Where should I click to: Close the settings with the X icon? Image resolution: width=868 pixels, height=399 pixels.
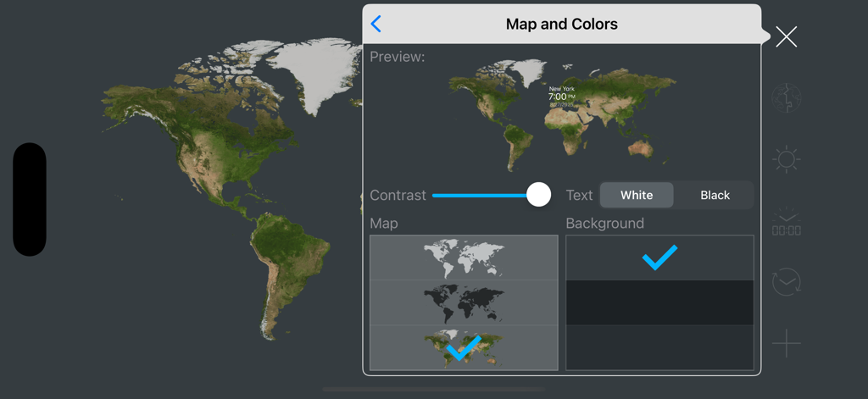(786, 36)
